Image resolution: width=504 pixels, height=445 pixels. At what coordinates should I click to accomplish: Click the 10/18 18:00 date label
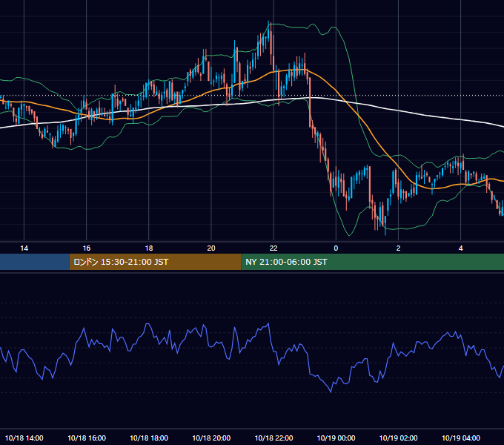[x=149, y=438]
